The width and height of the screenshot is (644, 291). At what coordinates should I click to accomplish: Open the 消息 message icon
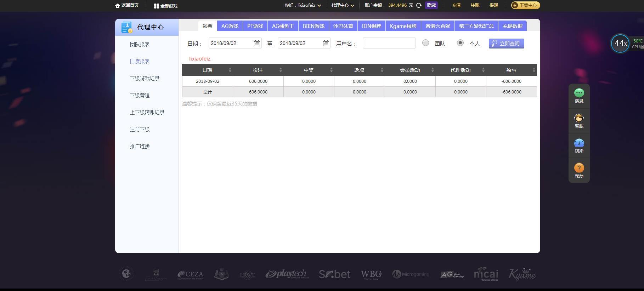(x=579, y=93)
